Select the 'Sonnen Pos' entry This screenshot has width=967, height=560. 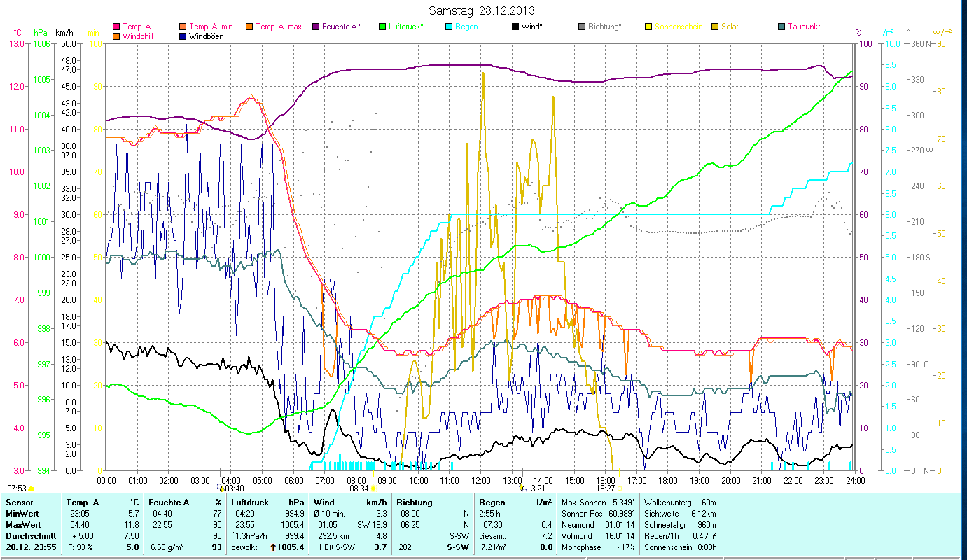pos(599,513)
